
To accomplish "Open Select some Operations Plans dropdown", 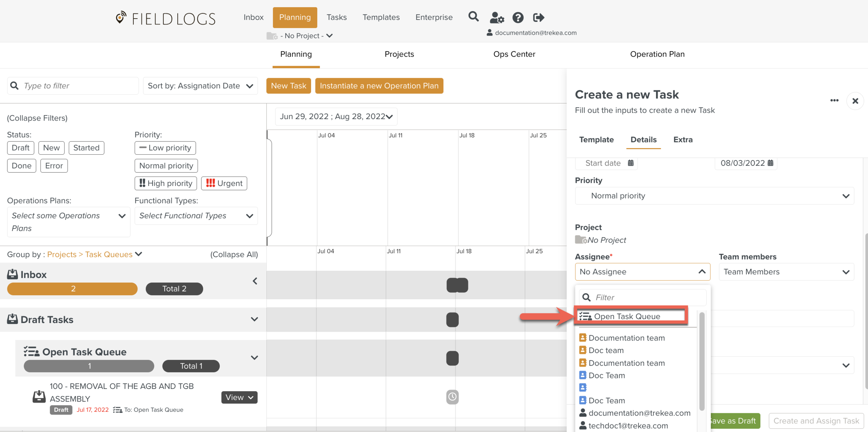I will point(69,222).
